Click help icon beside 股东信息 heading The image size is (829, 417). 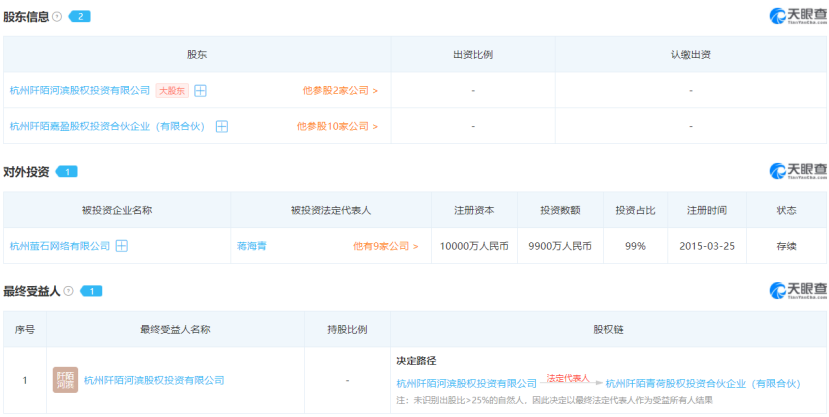point(57,17)
